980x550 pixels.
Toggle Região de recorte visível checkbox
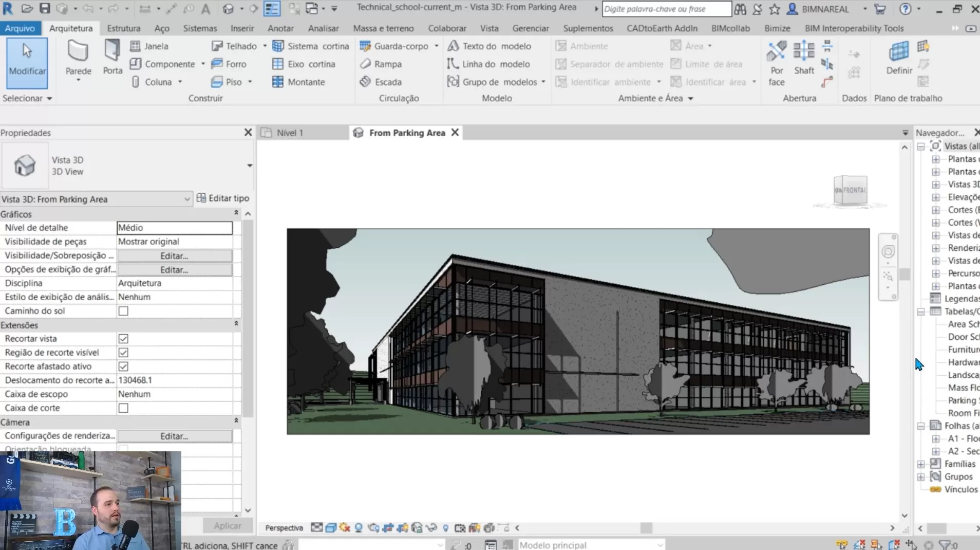[x=123, y=353]
